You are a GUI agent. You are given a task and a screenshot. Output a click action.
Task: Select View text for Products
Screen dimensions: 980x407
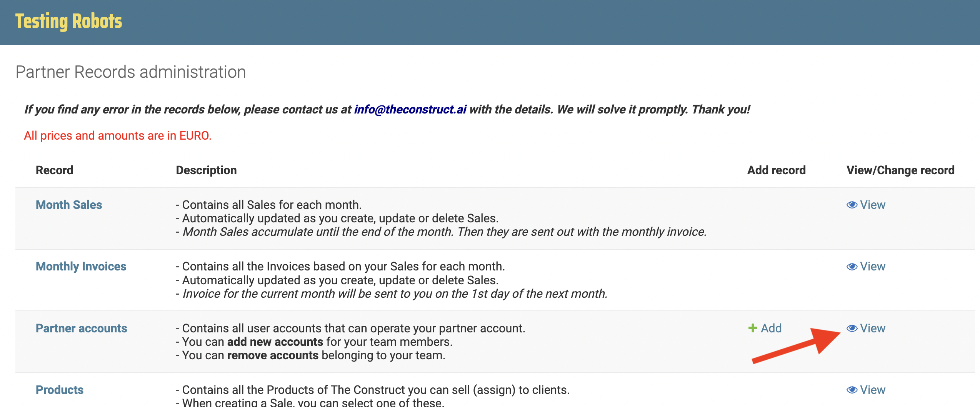pyautogui.click(x=873, y=390)
